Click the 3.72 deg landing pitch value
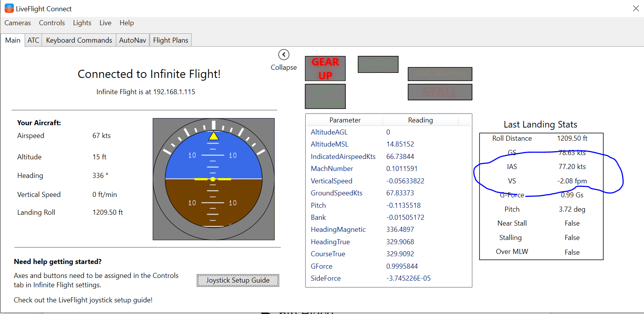This screenshot has height=314, width=644. (x=572, y=209)
